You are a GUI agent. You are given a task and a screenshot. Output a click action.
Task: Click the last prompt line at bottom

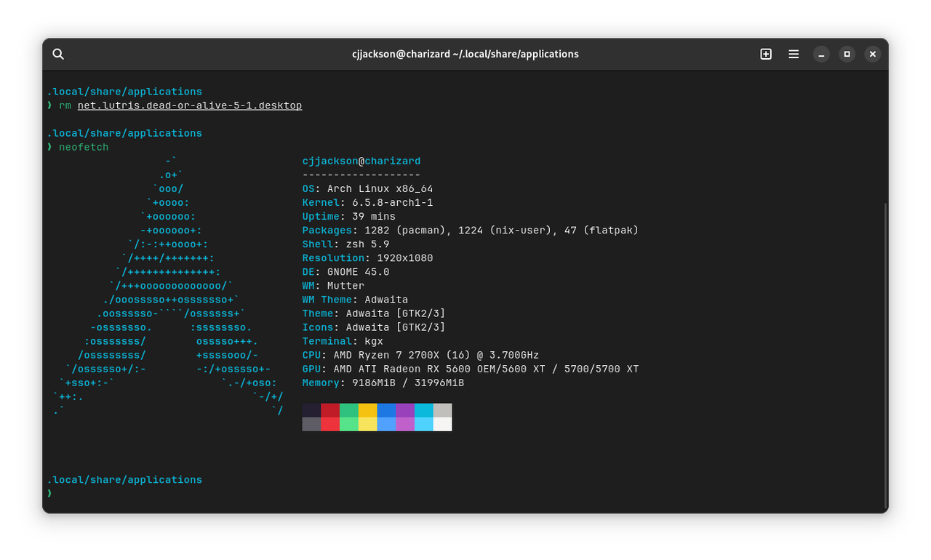[x=49, y=494]
